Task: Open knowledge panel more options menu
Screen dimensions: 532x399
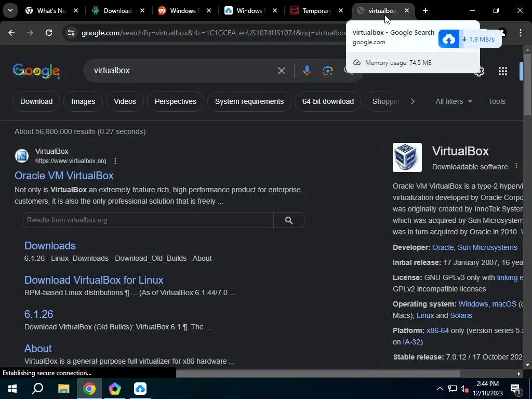Action: 516,166
